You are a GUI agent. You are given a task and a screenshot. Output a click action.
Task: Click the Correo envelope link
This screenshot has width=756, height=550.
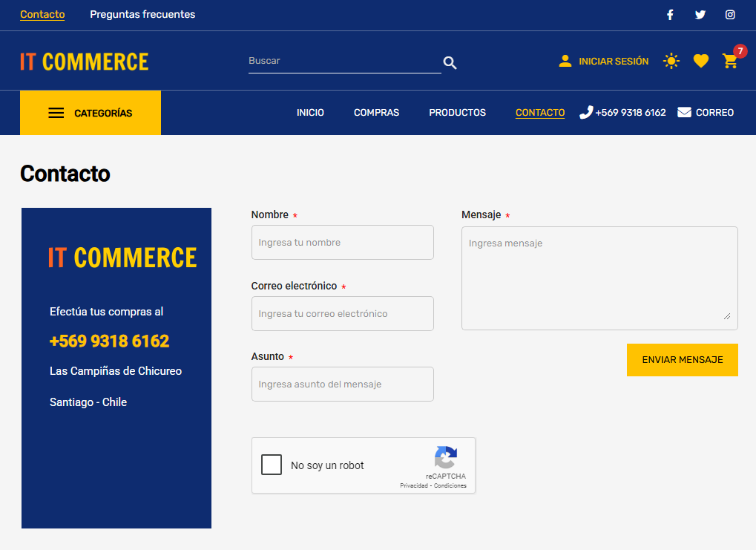(706, 113)
